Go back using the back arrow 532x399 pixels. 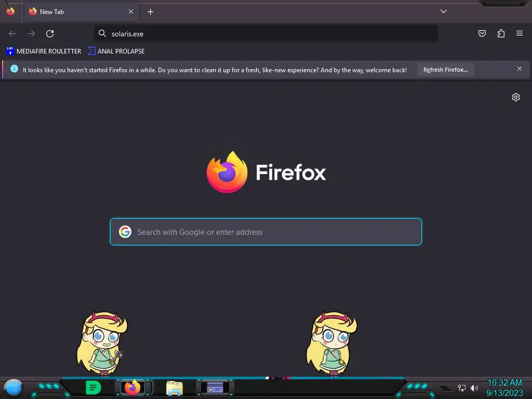[x=12, y=34]
